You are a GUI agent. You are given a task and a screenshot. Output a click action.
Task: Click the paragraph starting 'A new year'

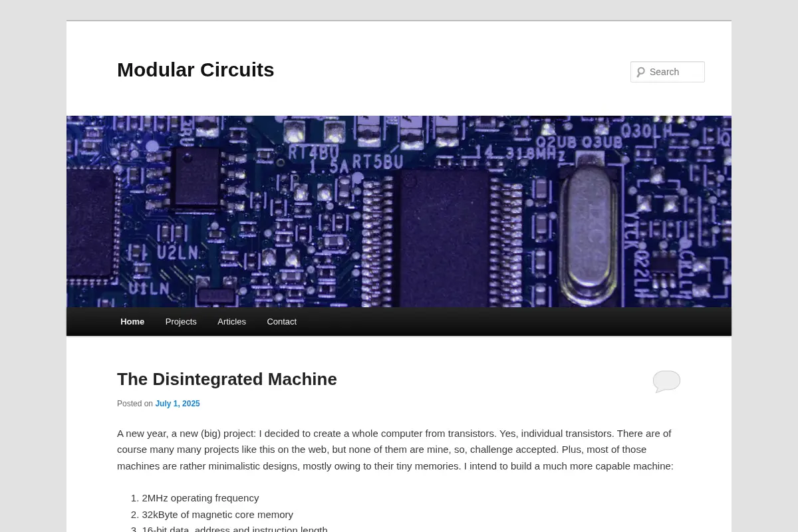(x=396, y=450)
